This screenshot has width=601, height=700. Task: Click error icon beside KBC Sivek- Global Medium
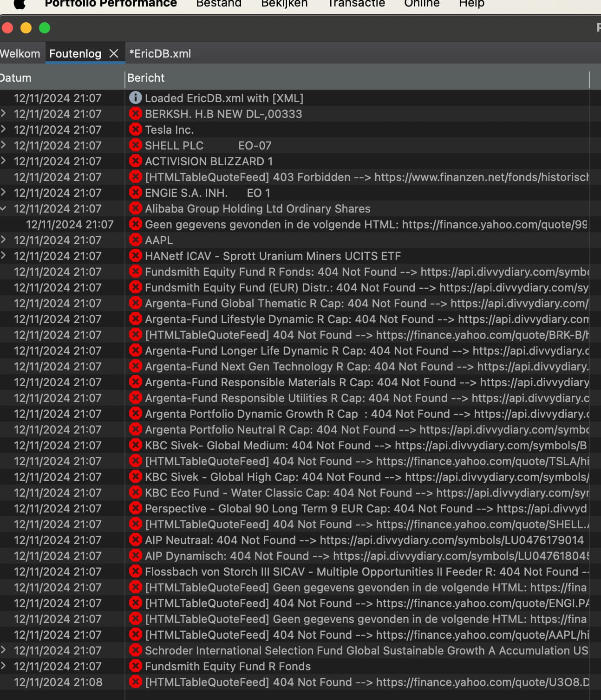point(135,445)
